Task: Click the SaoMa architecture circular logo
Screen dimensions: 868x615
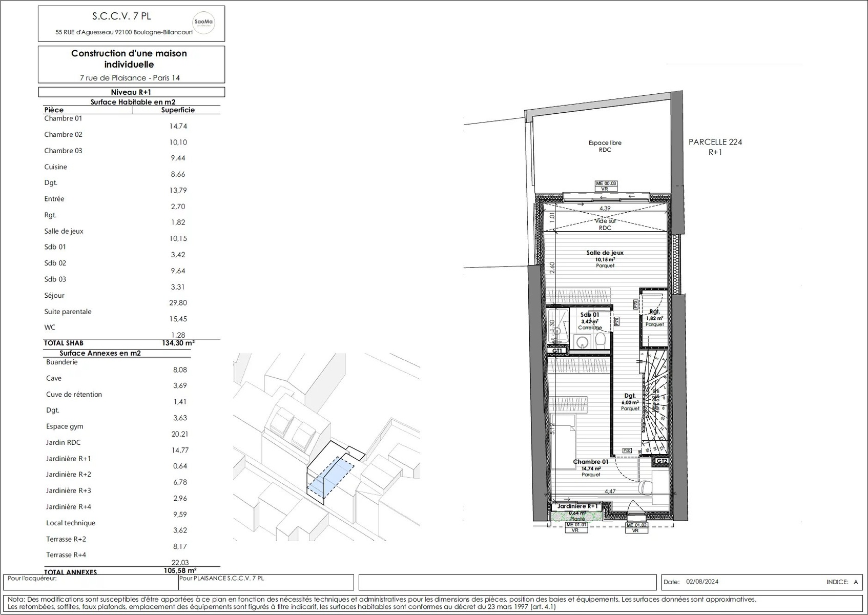Action: [203, 23]
